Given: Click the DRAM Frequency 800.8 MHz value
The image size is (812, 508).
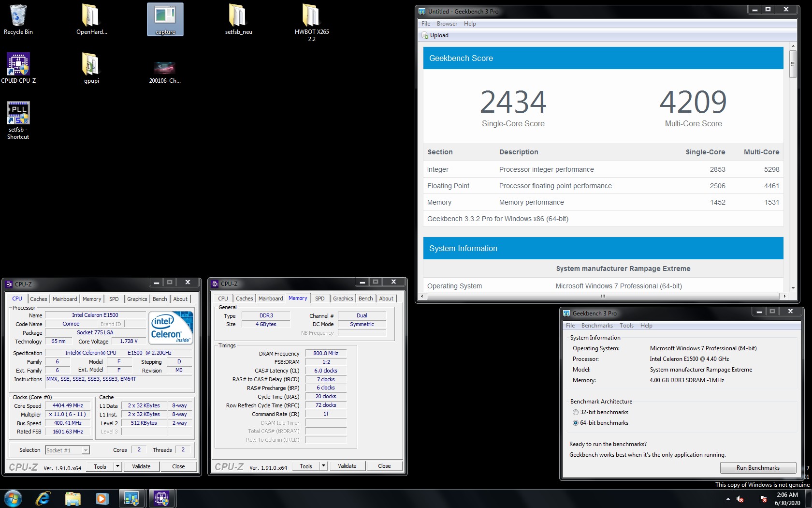Looking at the screenshot, I should click(326, 353).
